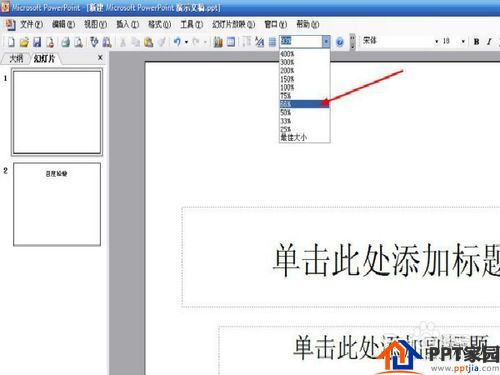This screenshot has height=375, width=500.
Task: Close the slides pane with X
Action: click(100, 58)
